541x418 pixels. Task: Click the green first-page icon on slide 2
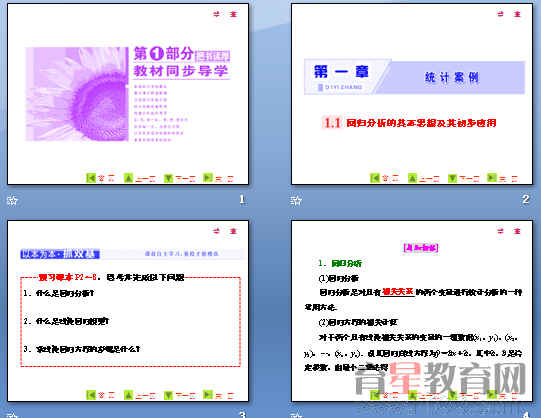[375, 178]
